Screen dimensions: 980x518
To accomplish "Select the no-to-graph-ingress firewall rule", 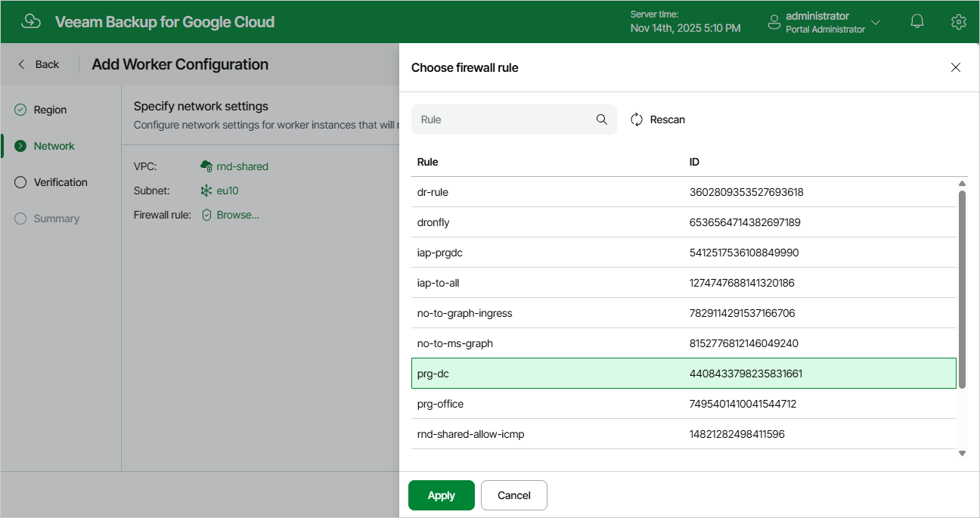I will (684, 313).
